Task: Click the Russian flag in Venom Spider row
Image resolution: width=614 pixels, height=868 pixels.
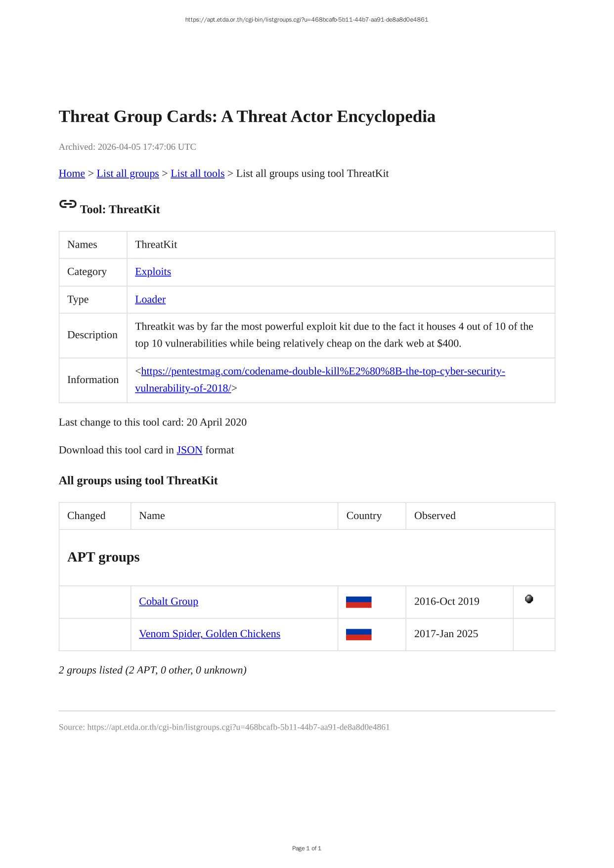Action: 358,634
